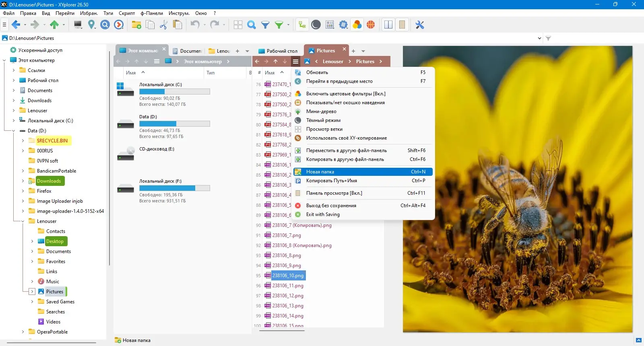Select 'Обновить' in the menu
The height and width of the screenshot is (346, 644).
(x=363, y=72)
